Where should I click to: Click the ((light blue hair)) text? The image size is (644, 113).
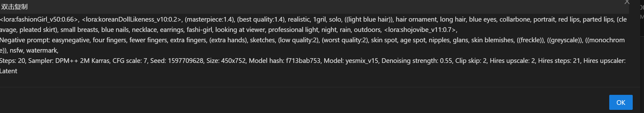coord(369,19)
